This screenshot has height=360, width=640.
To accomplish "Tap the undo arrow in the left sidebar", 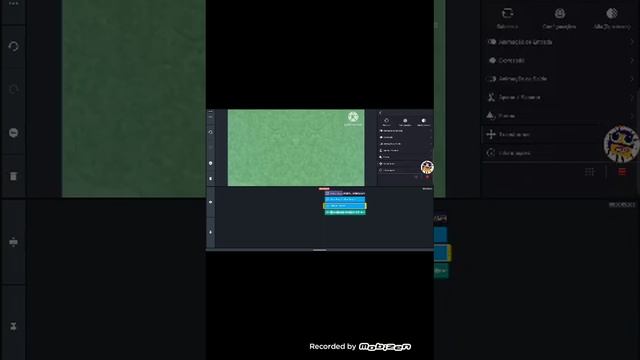I will [211, 132].
